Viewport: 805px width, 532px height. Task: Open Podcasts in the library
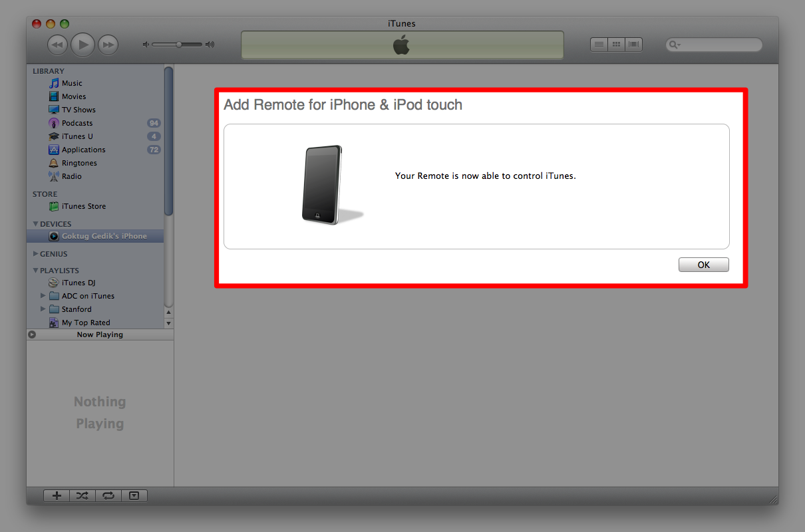click(77, 123)
